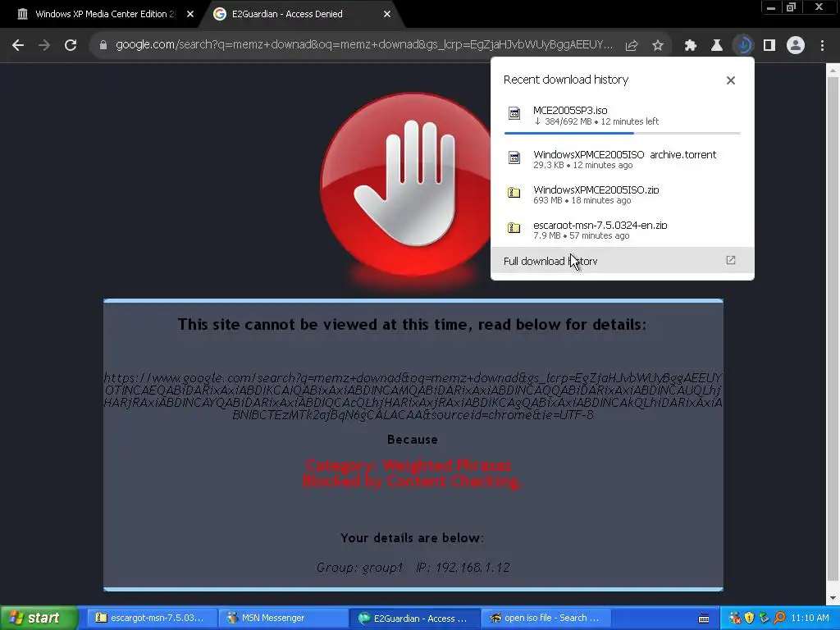Switch to open iso file Search taskbar window

(x=546, y=619)
